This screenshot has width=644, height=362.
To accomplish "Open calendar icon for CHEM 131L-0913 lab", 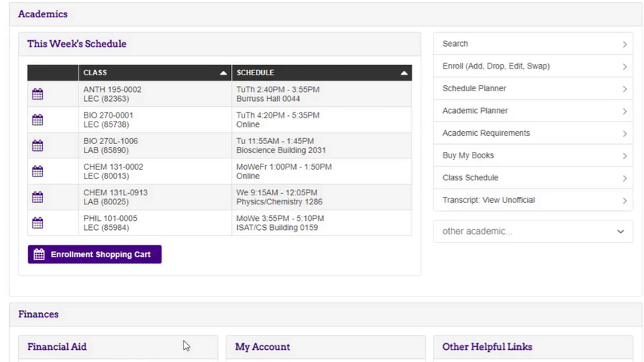I will (x=38, y=197).
